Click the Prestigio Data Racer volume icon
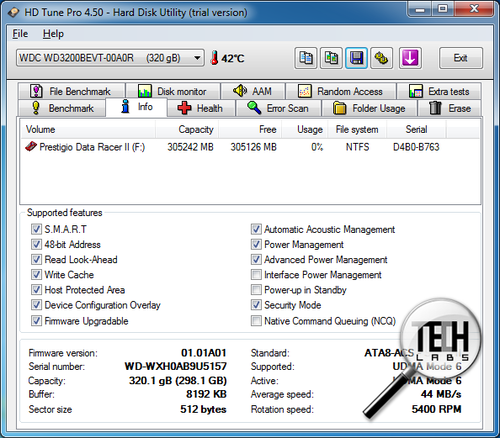The width and height of the screenshot is (500, 438). (x=31, y=146)
